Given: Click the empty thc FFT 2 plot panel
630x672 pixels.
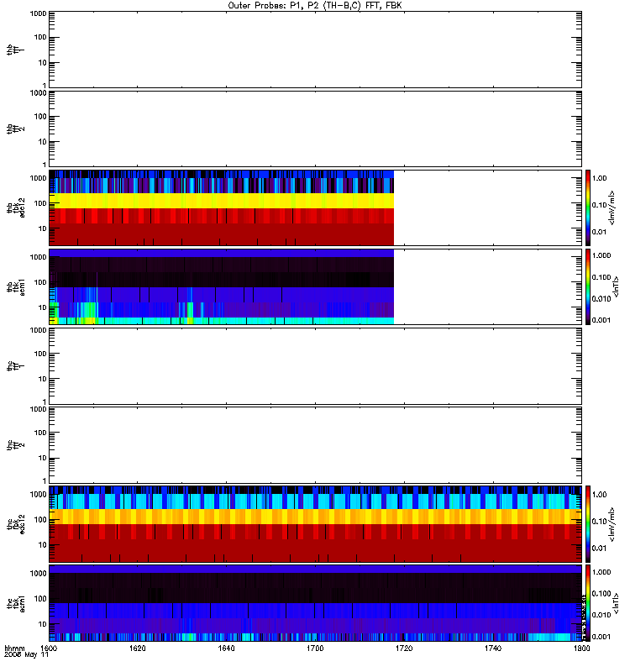Looking at the screenshot, I should point(315,445).
